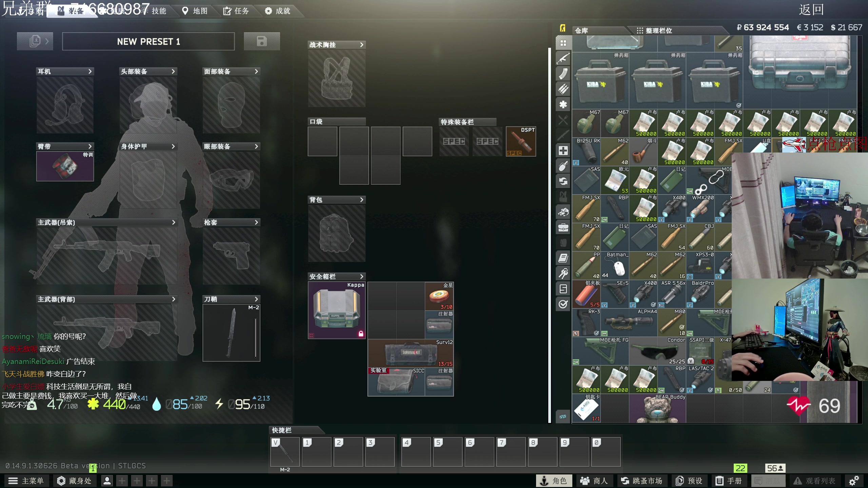Select the 金星 golden star balm
The height and width of the screenshot is (488, 868).
439,296
